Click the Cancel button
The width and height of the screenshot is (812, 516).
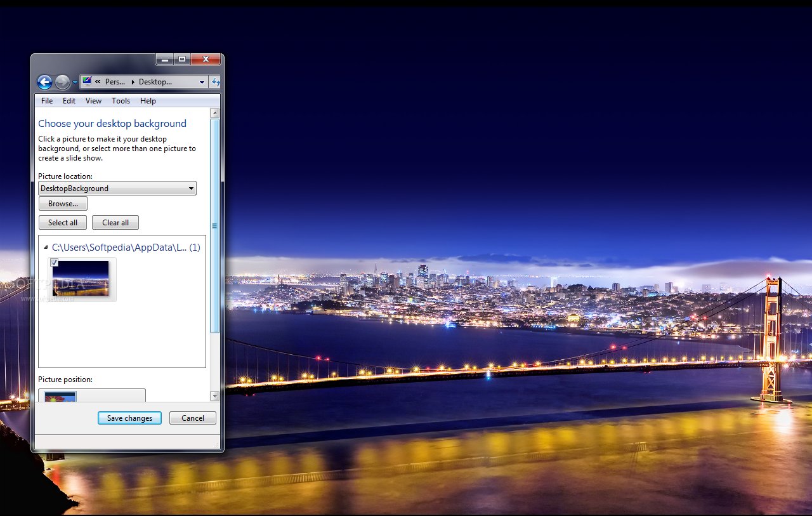pos(193,418)
